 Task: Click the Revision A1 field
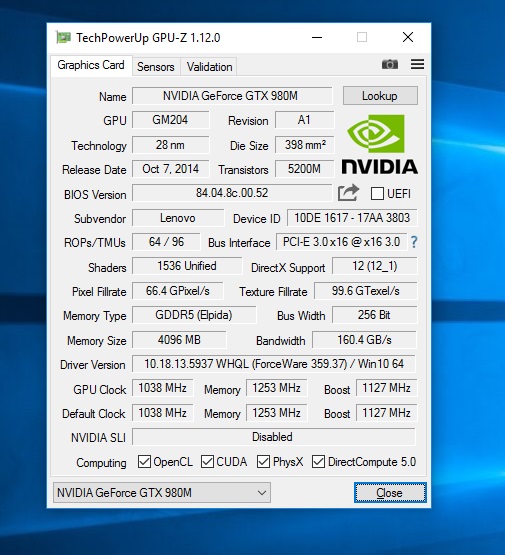click(304, 120)
